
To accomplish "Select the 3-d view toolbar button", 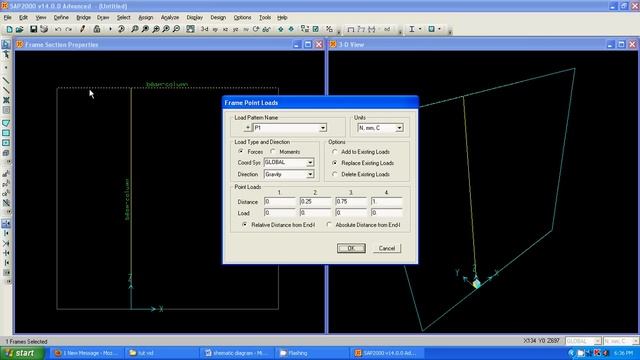I will coord(204,29).
